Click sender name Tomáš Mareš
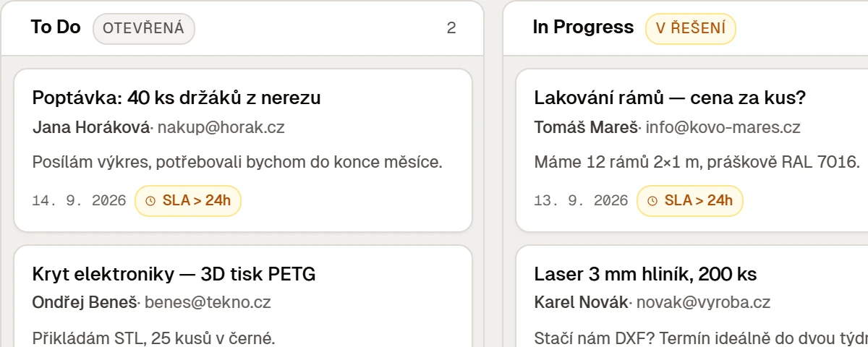868x347 pixels. click(587, 128)
